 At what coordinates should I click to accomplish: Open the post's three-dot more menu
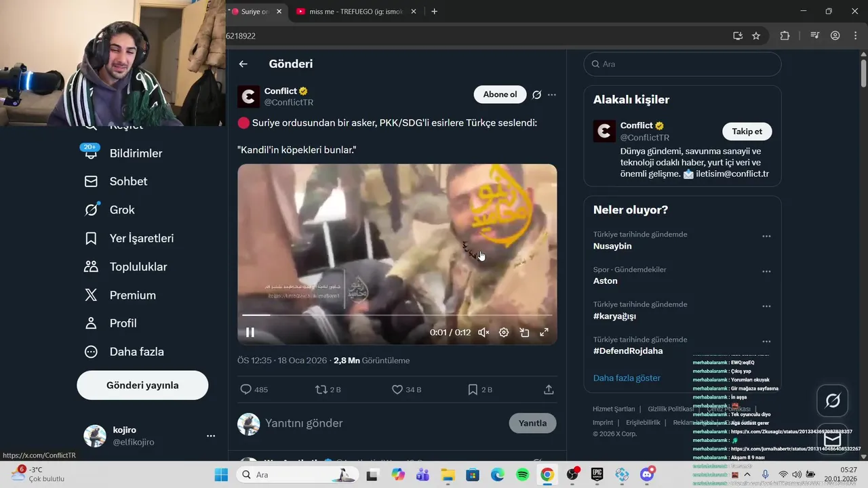(x=552, y=95)
